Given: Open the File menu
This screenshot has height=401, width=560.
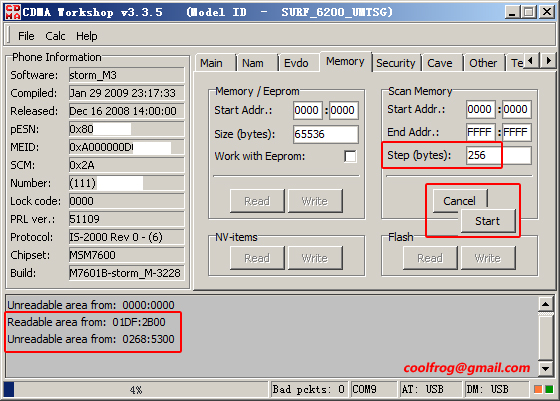Looking at the screenshot, I should 26,36.
